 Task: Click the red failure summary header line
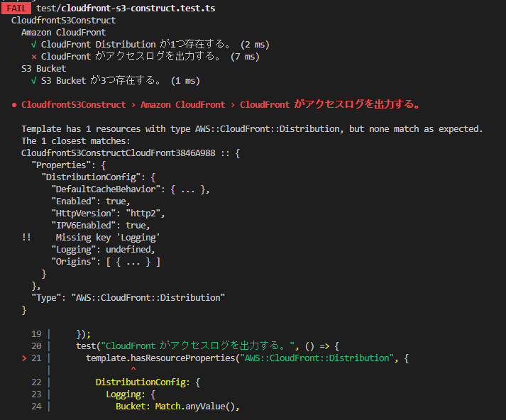[x=216, y=105]
